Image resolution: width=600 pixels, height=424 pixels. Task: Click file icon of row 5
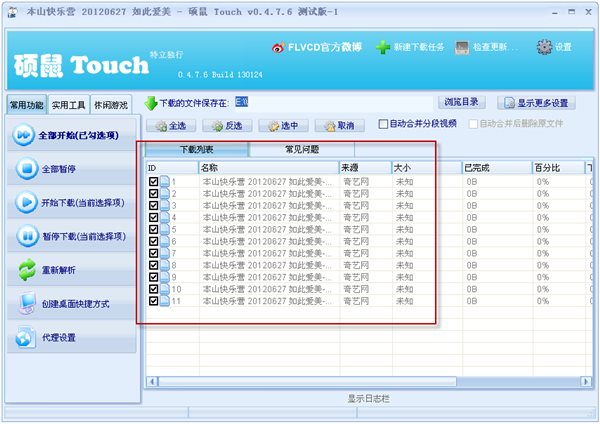[x=165, y=229]
